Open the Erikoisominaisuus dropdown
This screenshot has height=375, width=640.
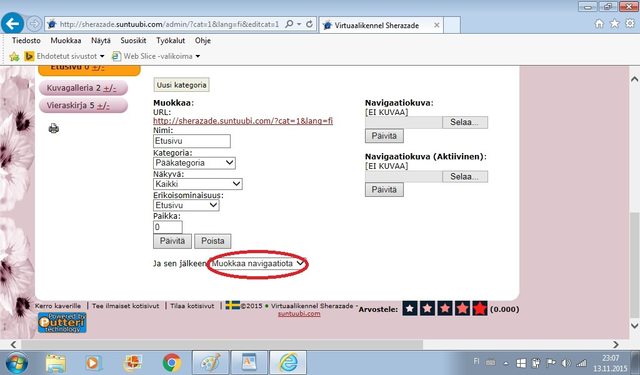coord(186,205)
